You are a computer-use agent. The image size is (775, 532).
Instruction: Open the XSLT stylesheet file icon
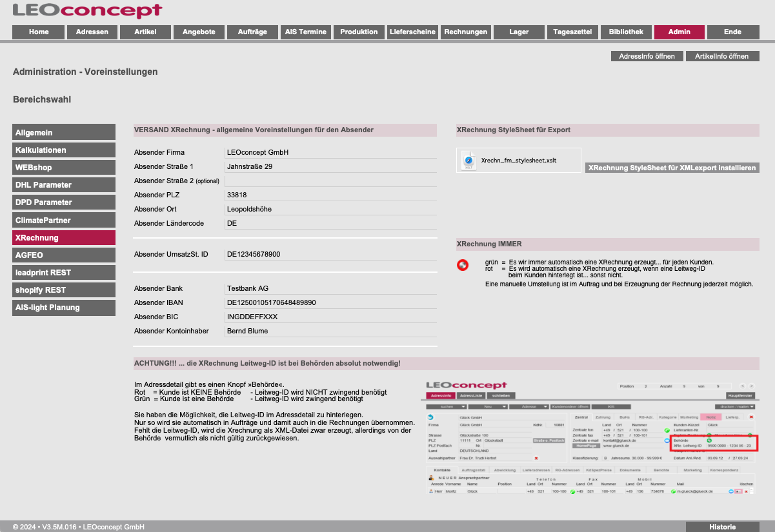(469, 161)
